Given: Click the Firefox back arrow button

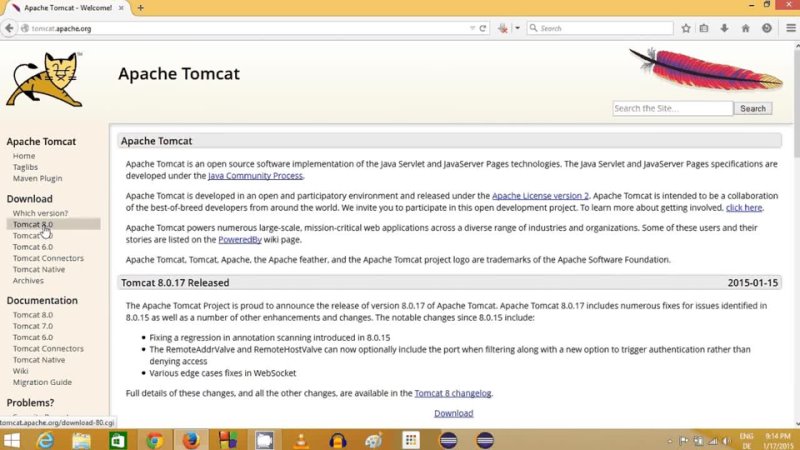Looking at the screenshot, I should point(9,29).
